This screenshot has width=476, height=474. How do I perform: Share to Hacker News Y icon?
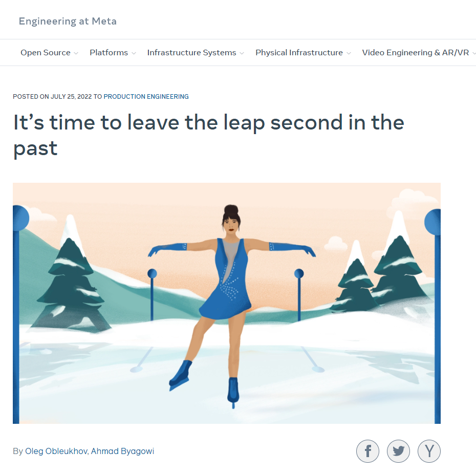coord(429,451)
